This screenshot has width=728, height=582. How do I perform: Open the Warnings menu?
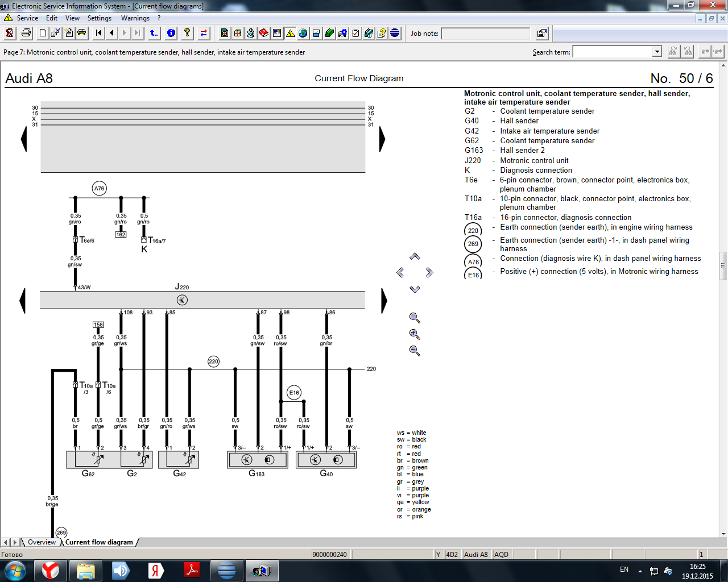pos(135,18)
